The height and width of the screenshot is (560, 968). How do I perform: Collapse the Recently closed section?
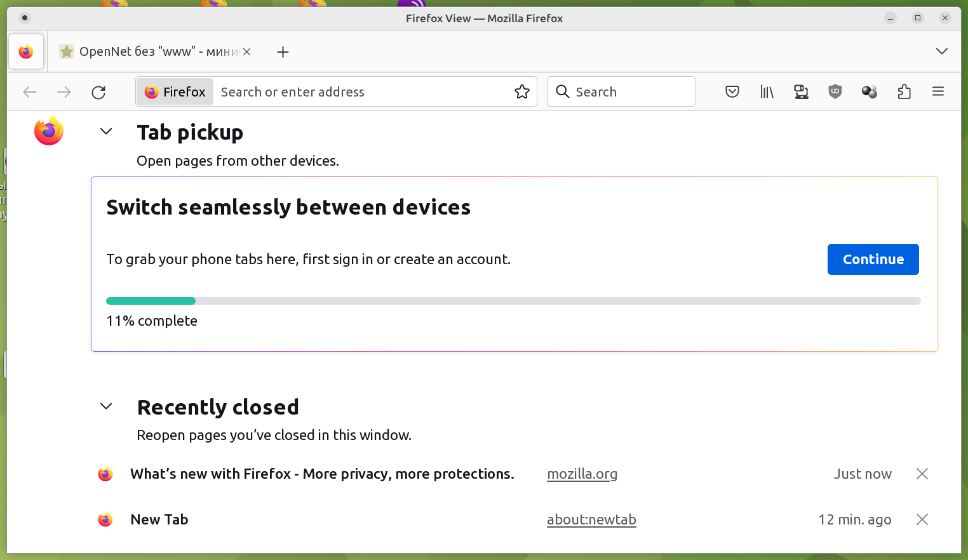(106, 406)
